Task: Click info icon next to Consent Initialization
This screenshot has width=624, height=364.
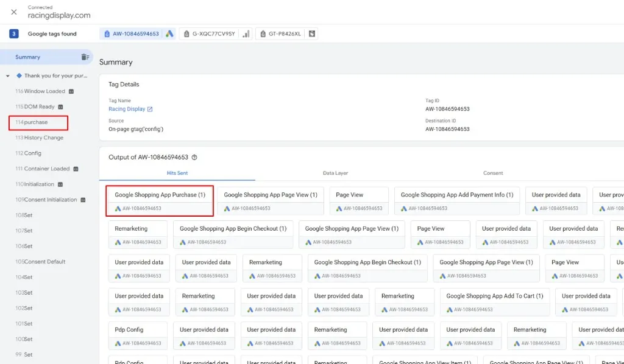Action: [x=83, y=200]
